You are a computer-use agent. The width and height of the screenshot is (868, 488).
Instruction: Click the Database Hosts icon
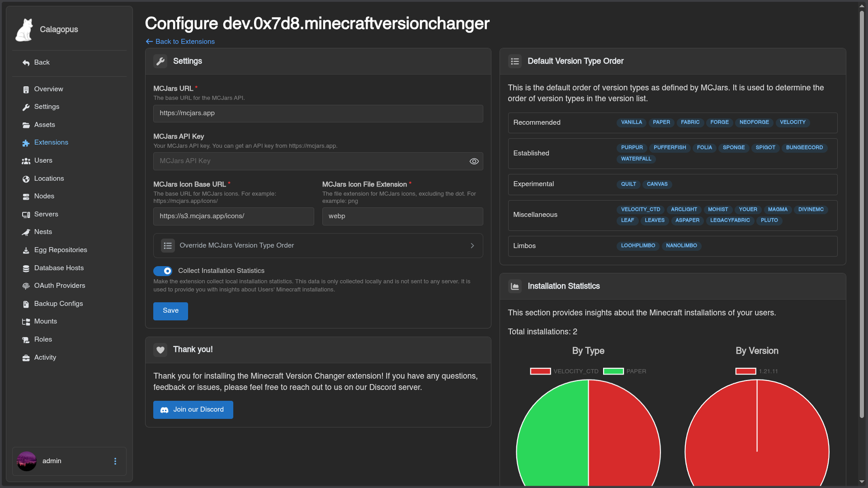click(x=26, y=268)
